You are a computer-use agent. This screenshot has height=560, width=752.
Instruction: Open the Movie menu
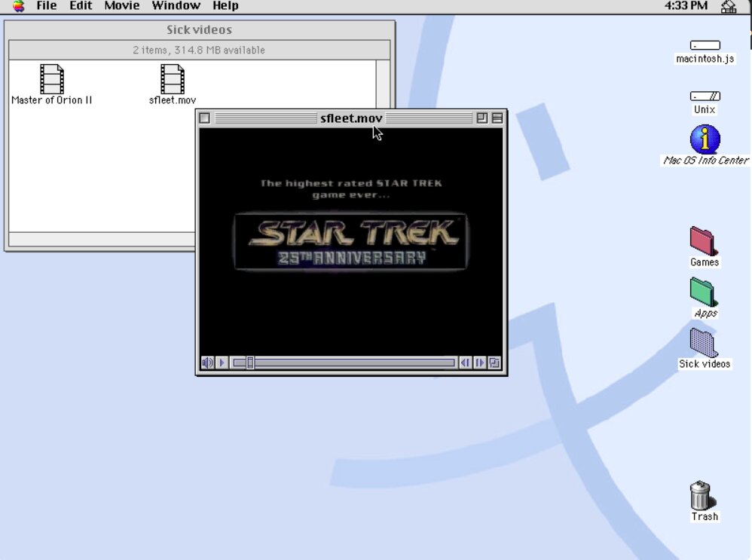click(x=122, y=6)
